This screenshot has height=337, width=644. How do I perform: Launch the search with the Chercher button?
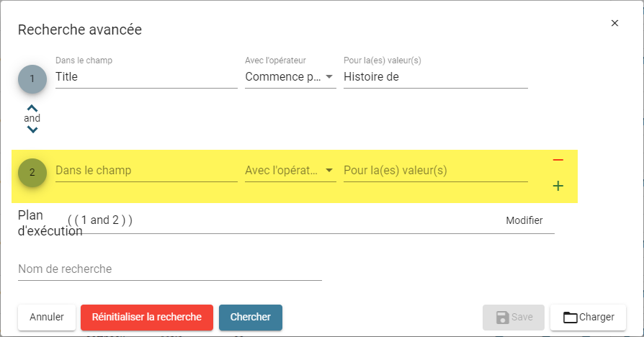click(251, 318)
